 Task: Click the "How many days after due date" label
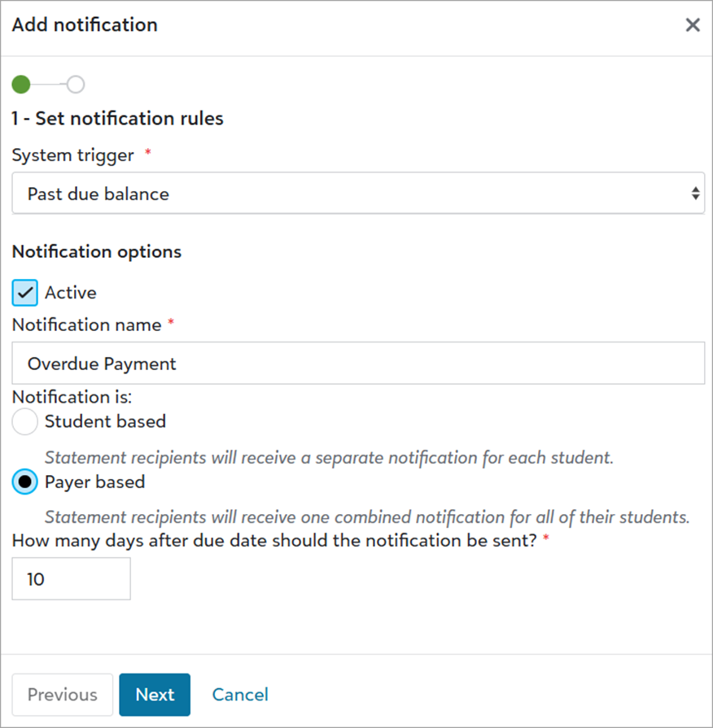click(x=274, y=541)
